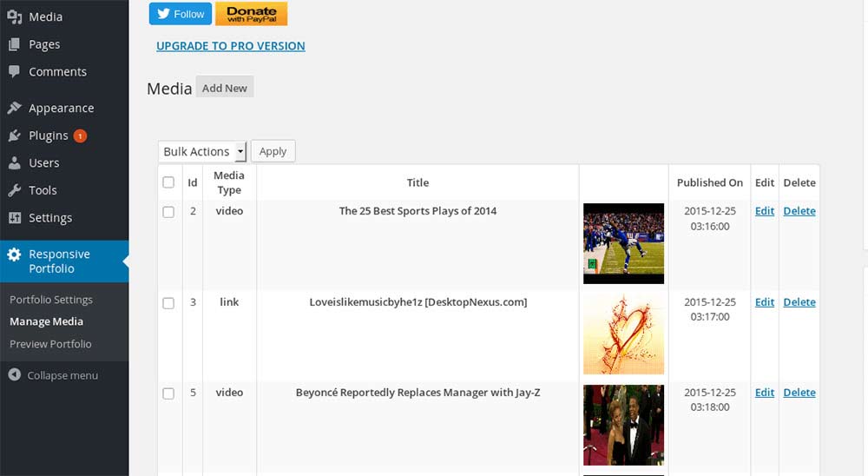
Task: Select Manage Media submenu item
Action: pyautogui.click(x=47, y=321)
